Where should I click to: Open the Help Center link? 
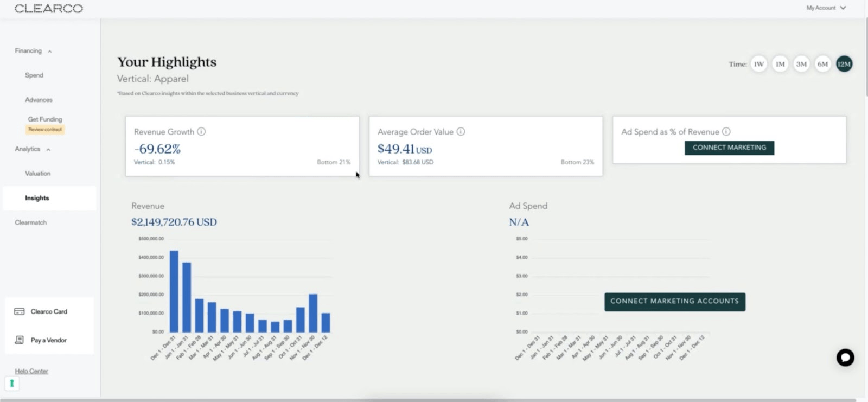[x=31, y=371]
